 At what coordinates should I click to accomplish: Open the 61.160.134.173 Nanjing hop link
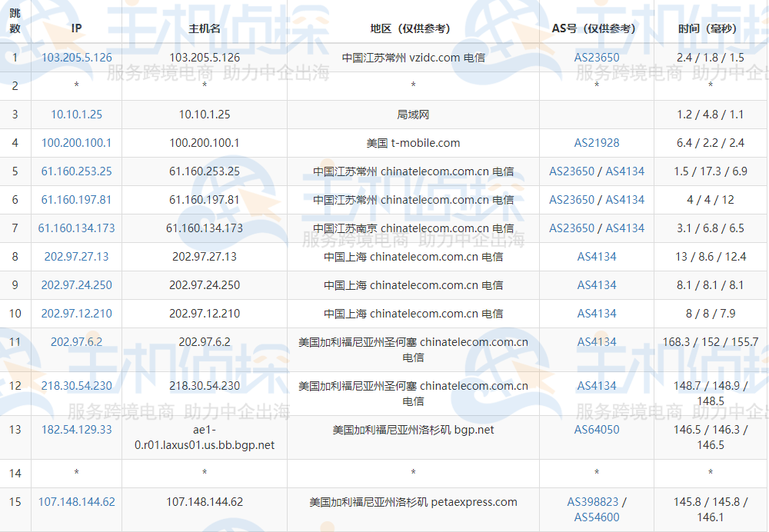click(x=75, y=228)
